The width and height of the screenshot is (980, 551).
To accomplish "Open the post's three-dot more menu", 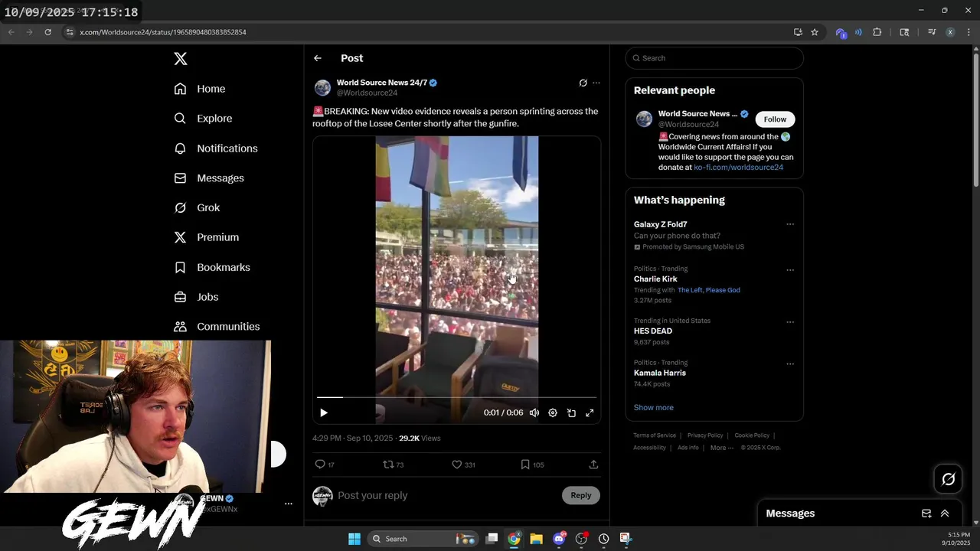I will coord(596,83).
